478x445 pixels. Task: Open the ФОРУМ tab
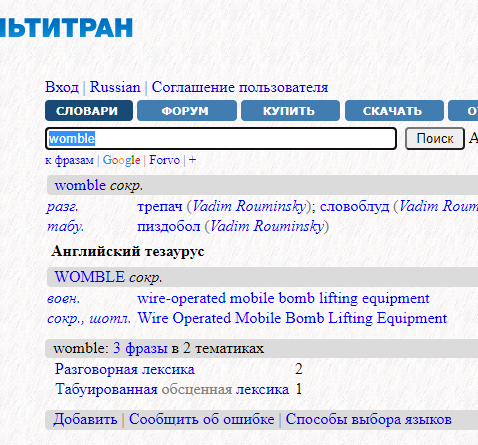coord(187,111)
